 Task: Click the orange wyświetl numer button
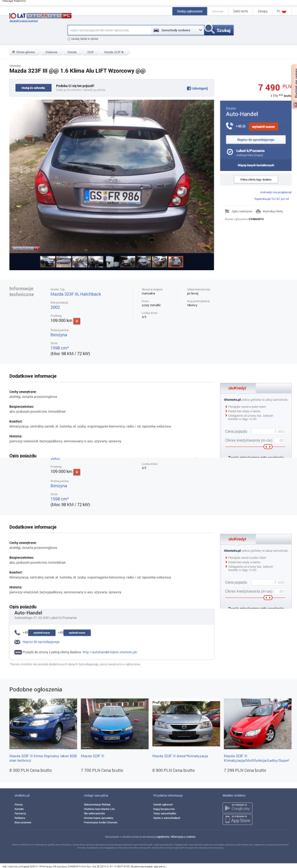coord(263,127)
